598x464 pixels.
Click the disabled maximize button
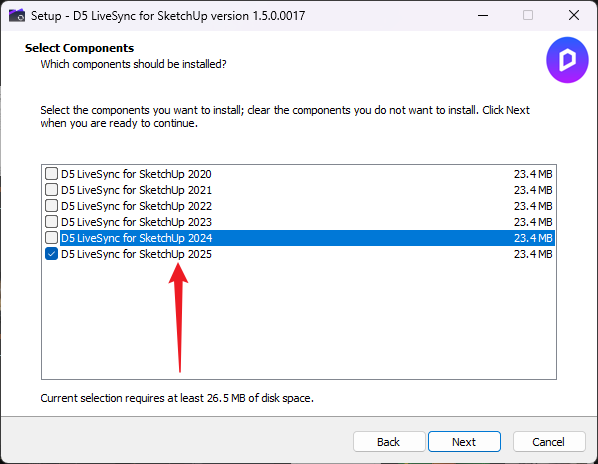tap(528, 16)
